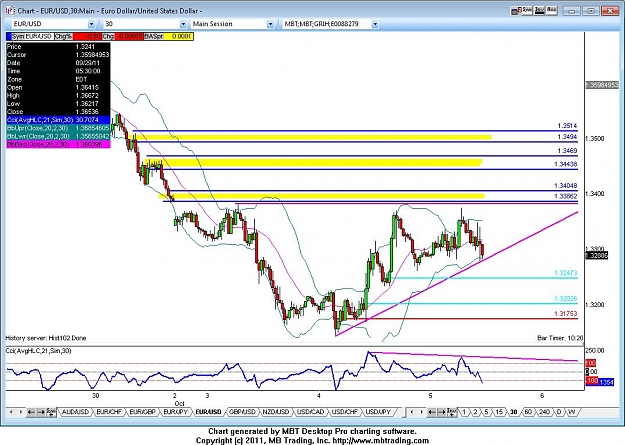Click the Sym EUR/USD quote field

click(32, 36)
